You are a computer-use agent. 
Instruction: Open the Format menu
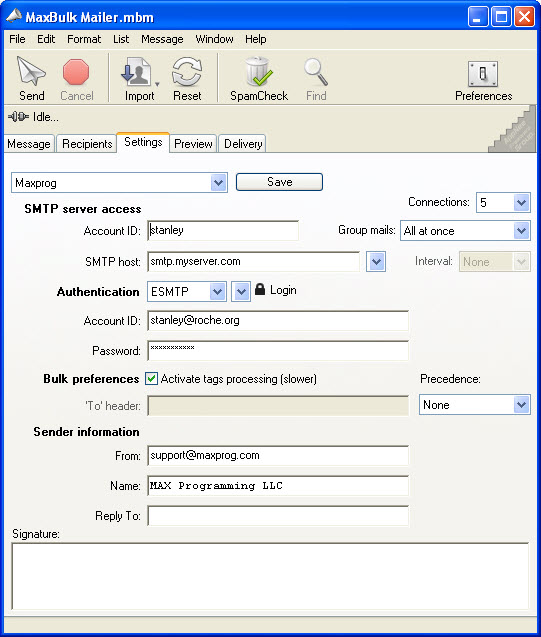[84, 39]
